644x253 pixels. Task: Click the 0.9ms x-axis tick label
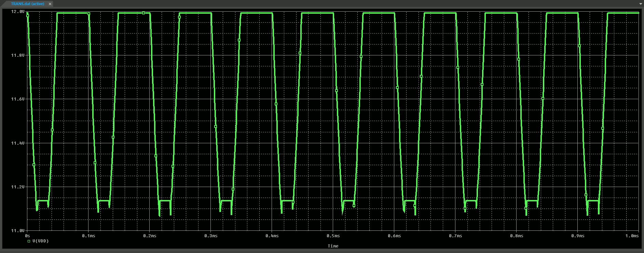pos(577,236)
